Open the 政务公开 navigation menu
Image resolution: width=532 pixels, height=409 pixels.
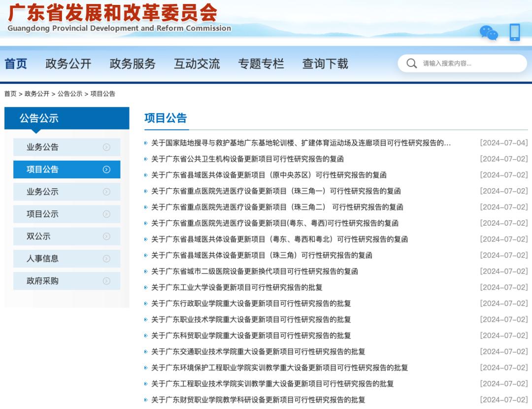[68, 64]
